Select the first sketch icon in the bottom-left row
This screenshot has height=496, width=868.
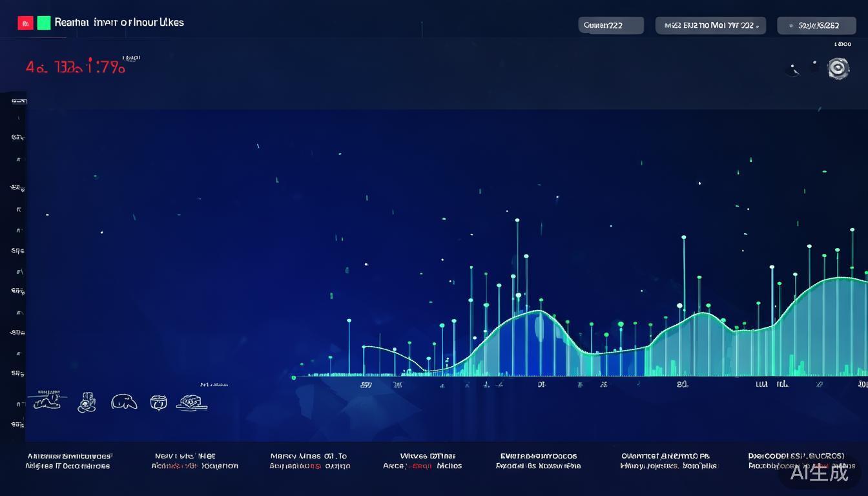(48, 401)
